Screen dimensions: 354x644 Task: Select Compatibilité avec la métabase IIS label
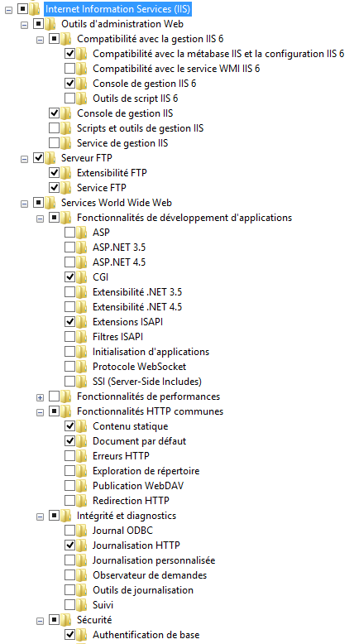[x=218, y=54]
